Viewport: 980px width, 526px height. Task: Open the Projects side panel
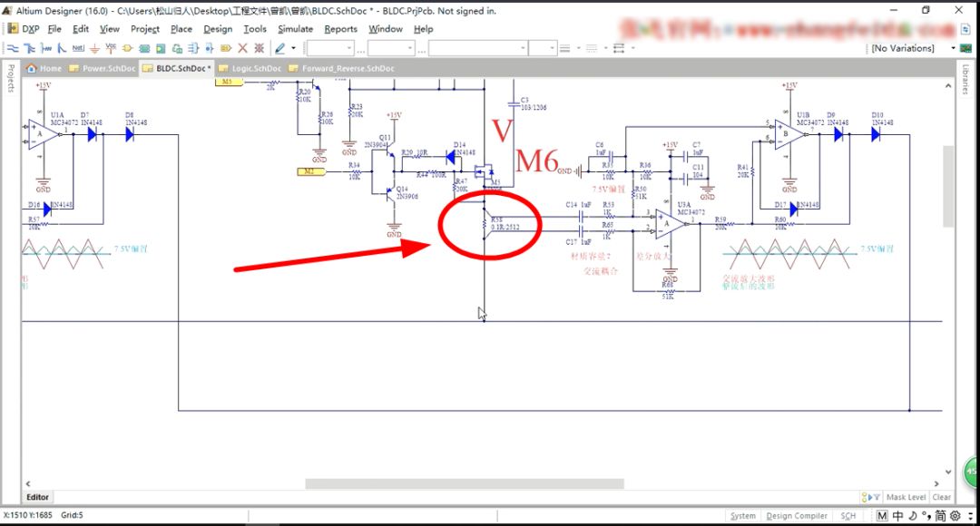tap(10, 78)
